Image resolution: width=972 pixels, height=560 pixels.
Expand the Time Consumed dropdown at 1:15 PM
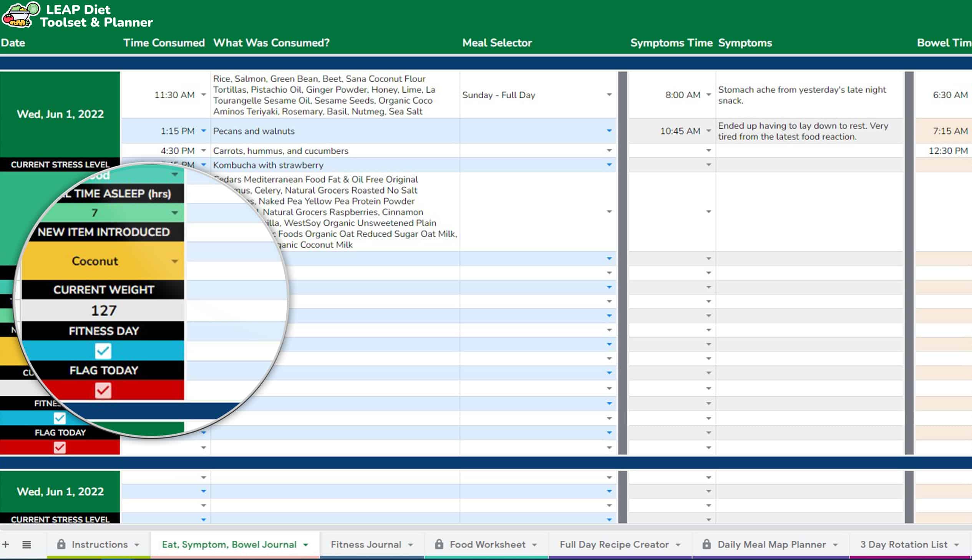[x=204, y=131]
